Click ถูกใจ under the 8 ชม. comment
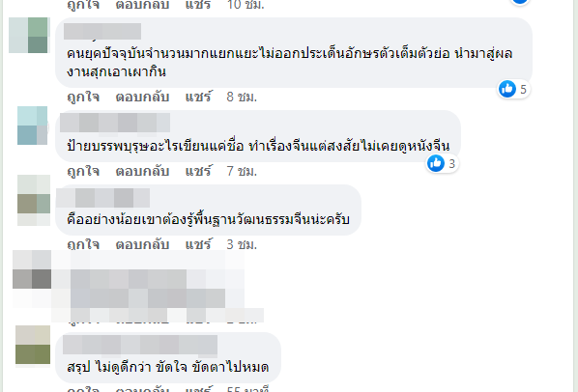The image size is (578, 392). [x=83, y=97]
